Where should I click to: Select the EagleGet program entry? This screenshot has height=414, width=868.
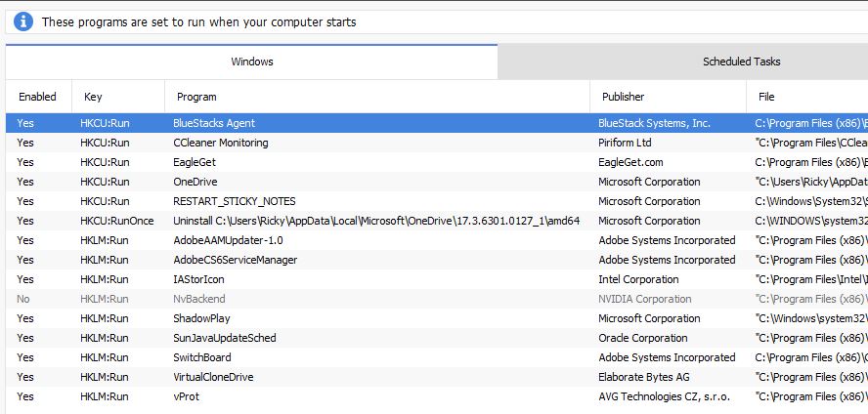pyautogui.click(x=195, y=162)
